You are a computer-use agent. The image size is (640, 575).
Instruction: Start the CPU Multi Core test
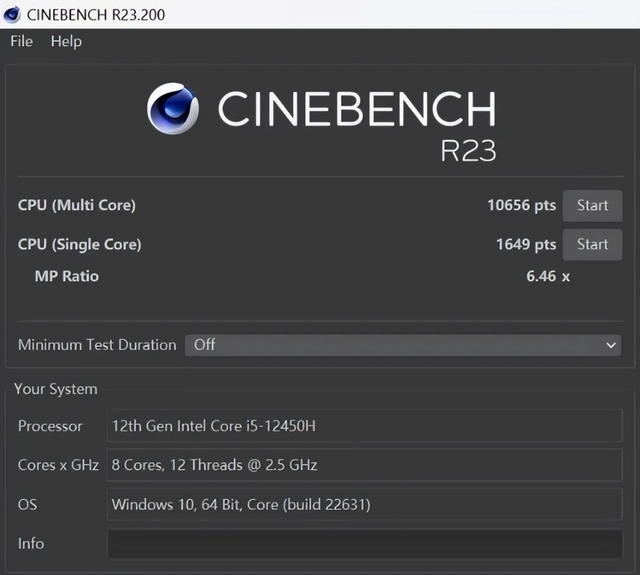pyautogui.click(x=592, y=206)
